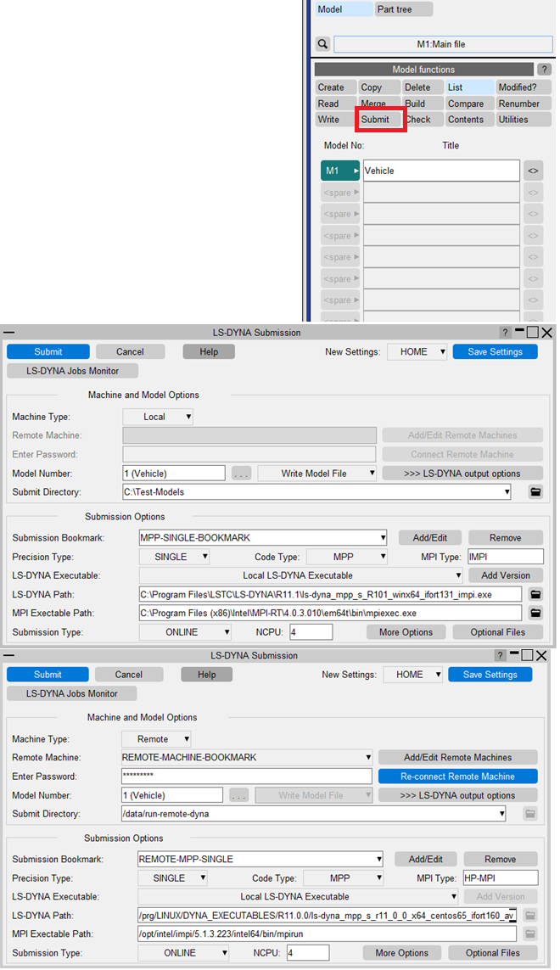The height and width of the screenshot is (970, 560).
Task: Click folder icon next to mpiexec.exe path
Action: click(x=535, y=613)
